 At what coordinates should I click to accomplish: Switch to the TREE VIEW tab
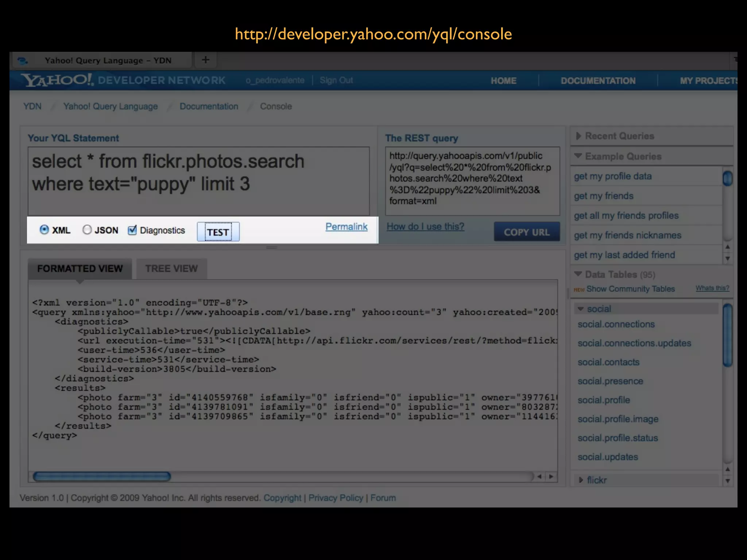coord(171,269)
